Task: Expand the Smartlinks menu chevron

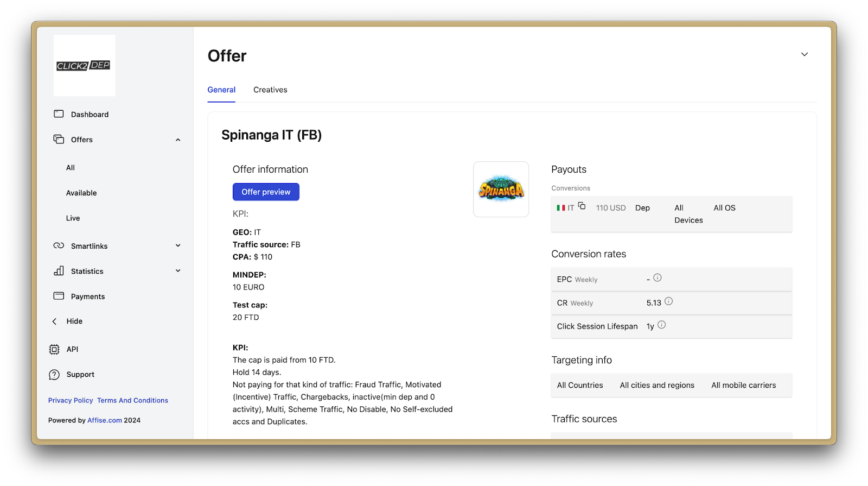Action: (x=178, y=245)
